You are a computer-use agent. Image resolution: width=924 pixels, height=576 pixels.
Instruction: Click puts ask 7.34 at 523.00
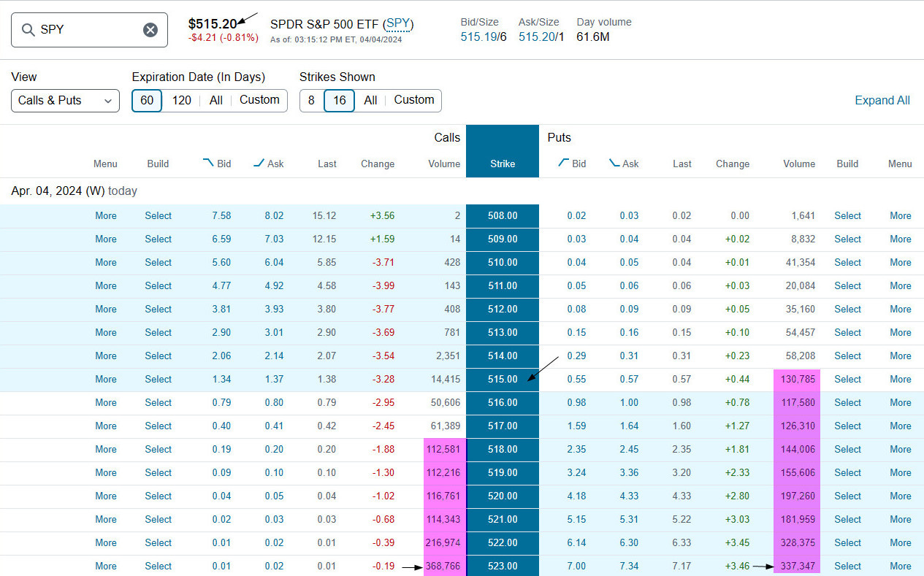point(628,567)
